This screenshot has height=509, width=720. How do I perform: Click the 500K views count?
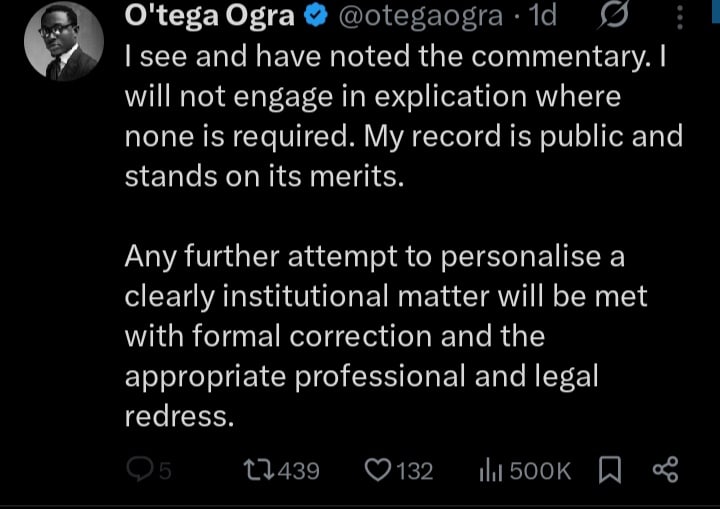coord(540,470)
